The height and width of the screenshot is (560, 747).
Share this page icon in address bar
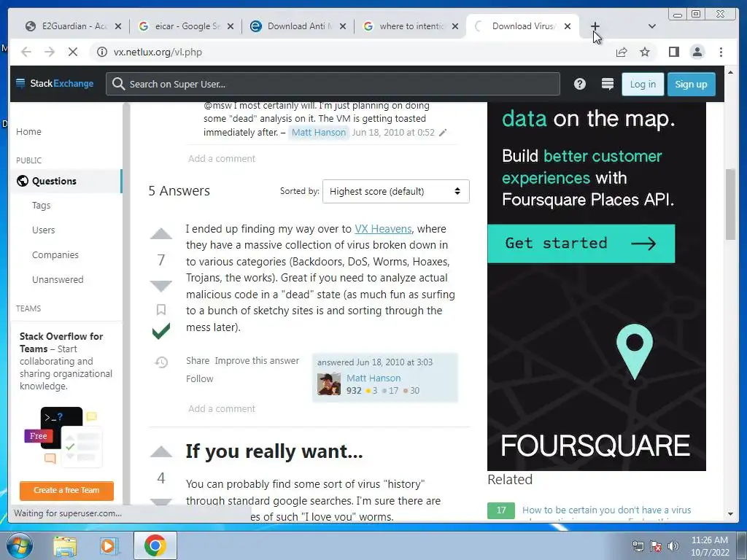pos(622,52)
